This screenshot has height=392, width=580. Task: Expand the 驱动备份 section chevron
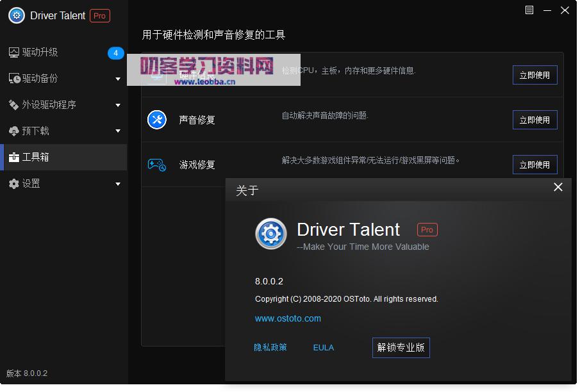coord(118,79)
